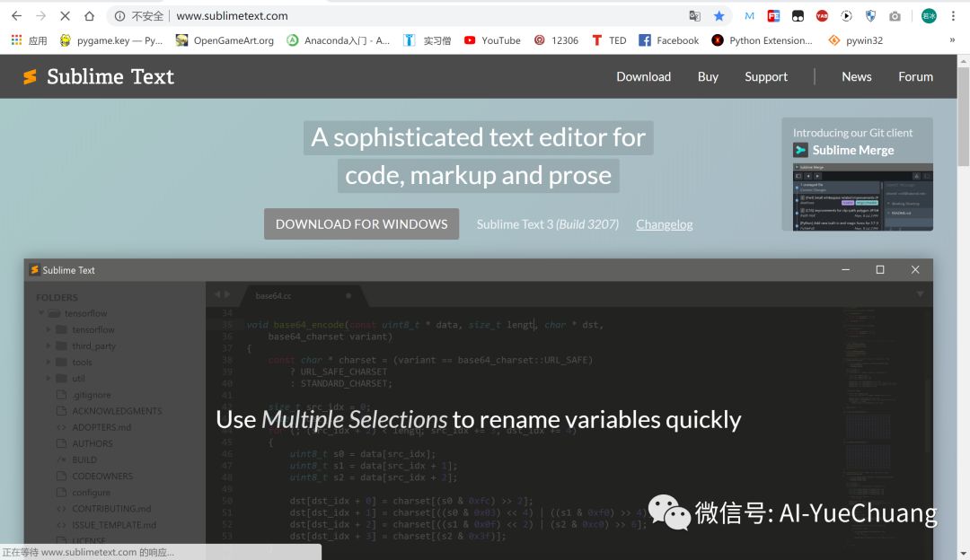This screenshot has width=970, height=560.
Task: Open the News nav item
Action: [x=856, y=76]
